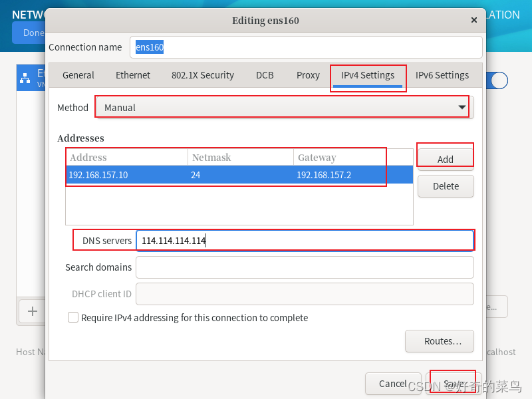Click the DNS servers input field
Image resolution: width=532 pixels, height=399 pixels.
tap(305, 241)
